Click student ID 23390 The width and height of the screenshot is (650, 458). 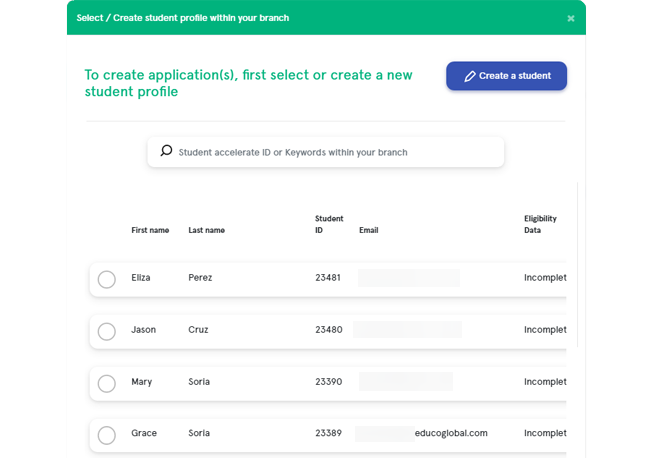pyautogui.click(x=329, y=382)
